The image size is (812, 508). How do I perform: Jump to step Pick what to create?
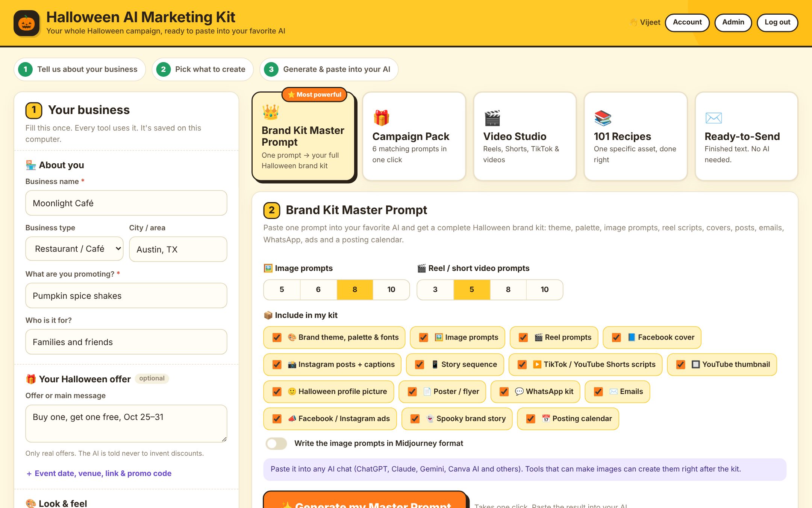(203, 69)
